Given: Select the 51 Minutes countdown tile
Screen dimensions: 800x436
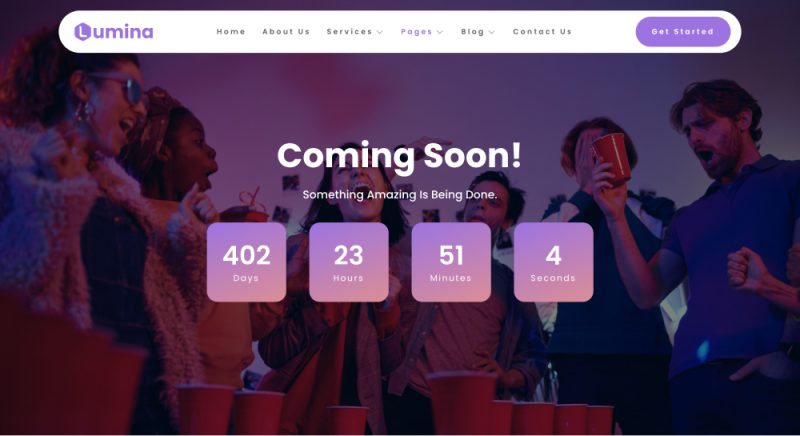Looking at the screenshot, I should point(451,262).
